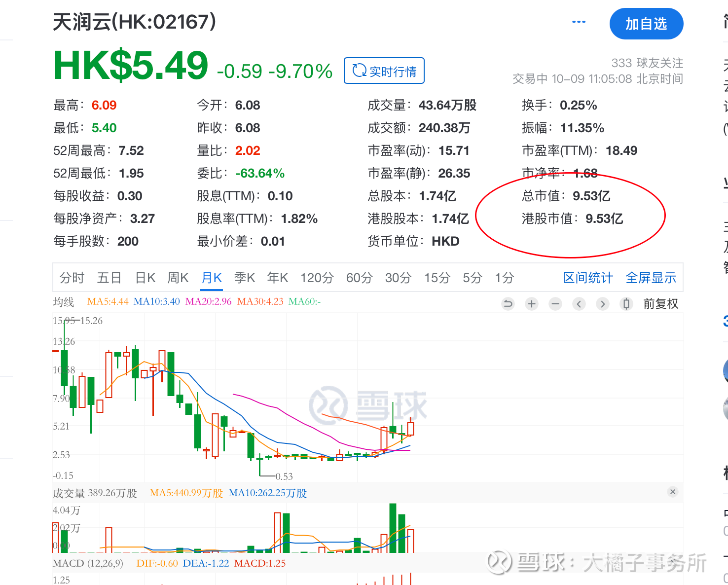
Task: Click the 每股净资产 value 3.27
Action: pos(143,219)
